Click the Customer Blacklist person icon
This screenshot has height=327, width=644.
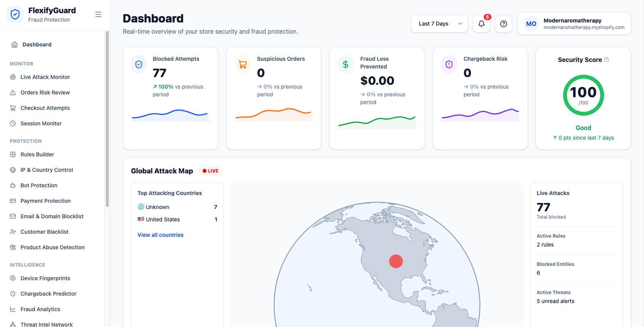click(x=13, y=232)
